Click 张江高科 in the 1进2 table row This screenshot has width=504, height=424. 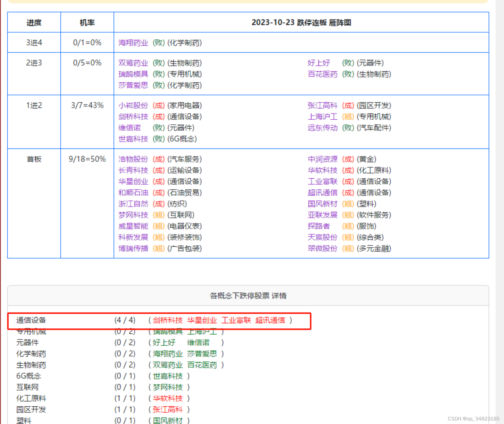323,105
